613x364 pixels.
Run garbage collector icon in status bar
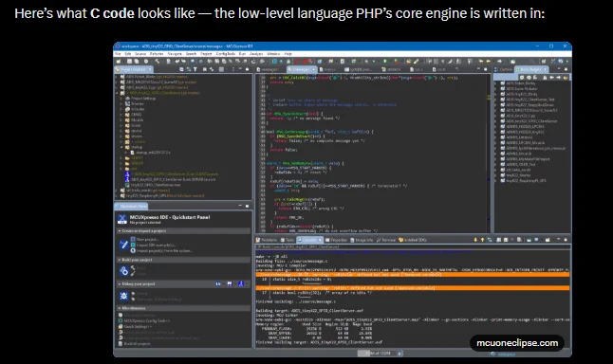click(399, 353)
